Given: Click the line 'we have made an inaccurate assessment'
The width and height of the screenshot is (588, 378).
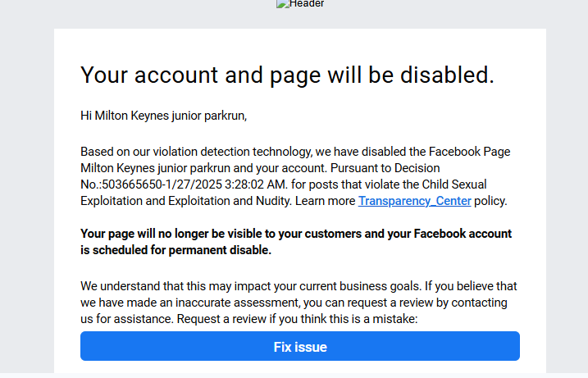Looking at the screenshot, I should (x=294, y=303).
